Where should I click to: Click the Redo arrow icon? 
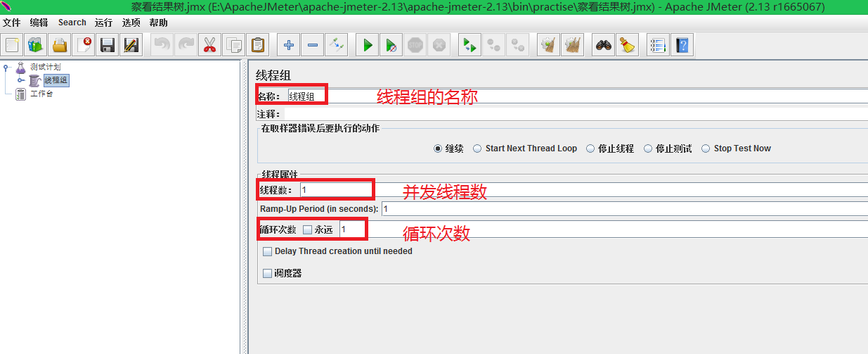point(186,46)
